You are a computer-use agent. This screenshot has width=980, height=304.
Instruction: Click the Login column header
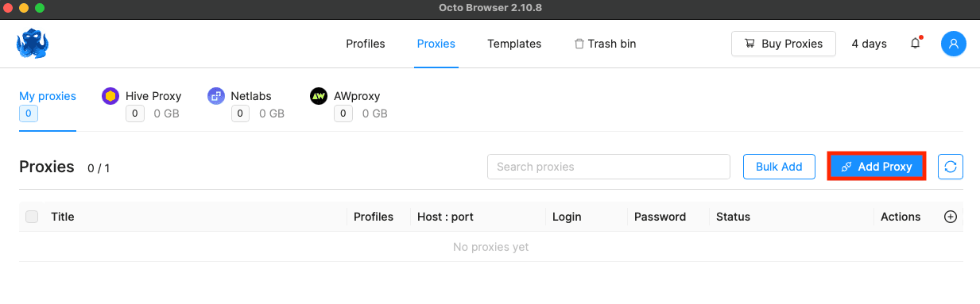[567, 217]
